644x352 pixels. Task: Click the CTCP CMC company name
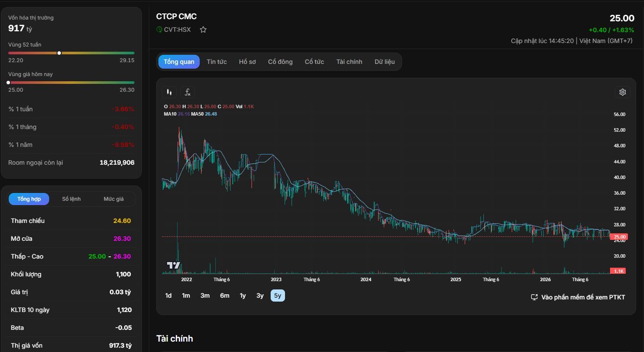click(x=176, y=17)
